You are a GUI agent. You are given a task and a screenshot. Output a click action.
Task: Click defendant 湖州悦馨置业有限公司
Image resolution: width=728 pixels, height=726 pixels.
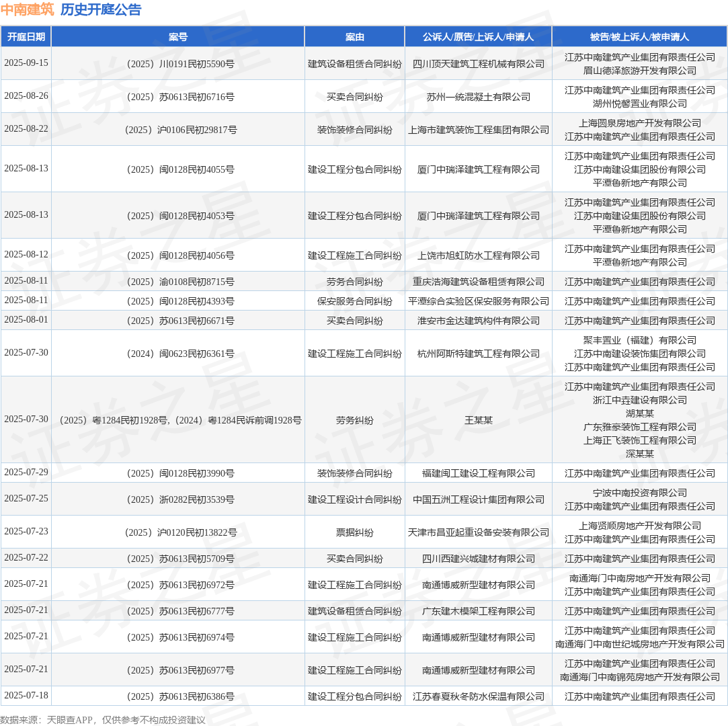click(639, 104)
